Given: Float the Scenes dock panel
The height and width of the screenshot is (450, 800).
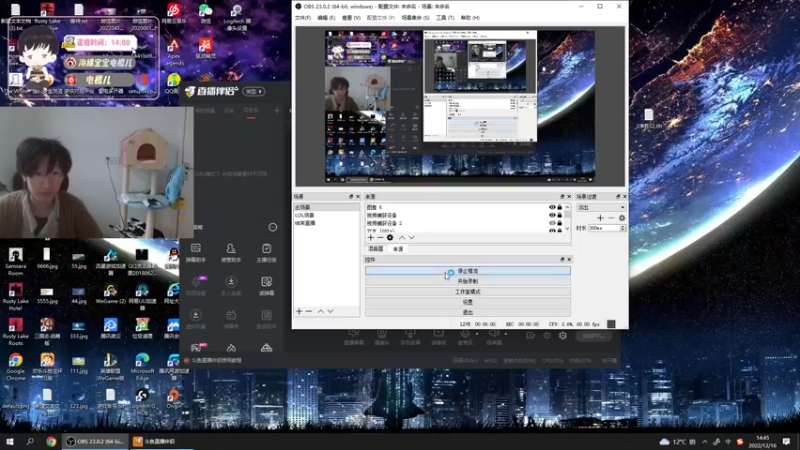Looking at the screenshot, I should pos(351,196).
